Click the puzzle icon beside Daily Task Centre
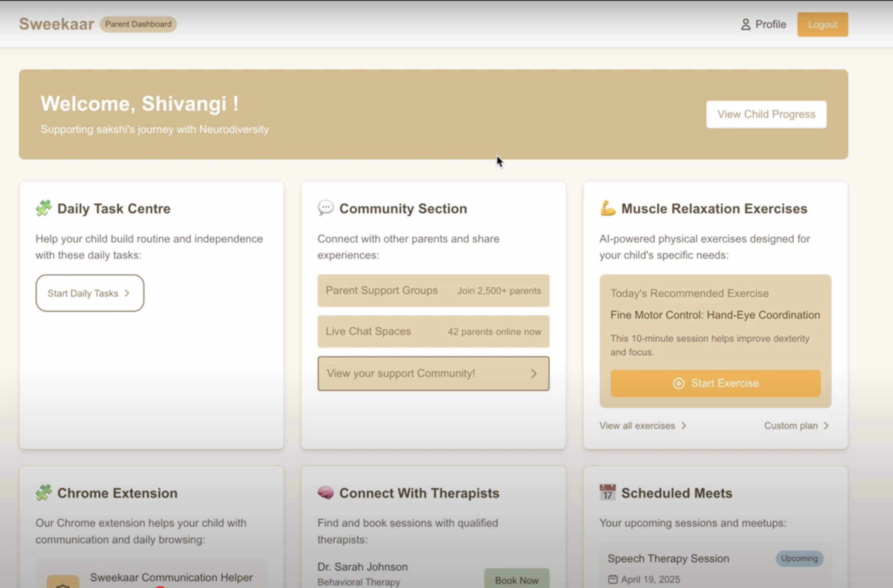 (x=44, y=208)
